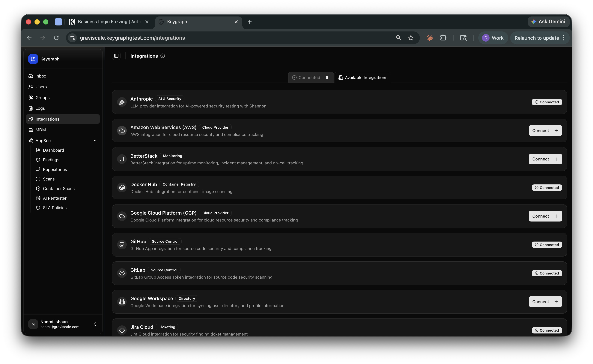The height and width of the screenshot is (364, 593).
Task: Select Integrations in the sidebar
Action: 63,119
